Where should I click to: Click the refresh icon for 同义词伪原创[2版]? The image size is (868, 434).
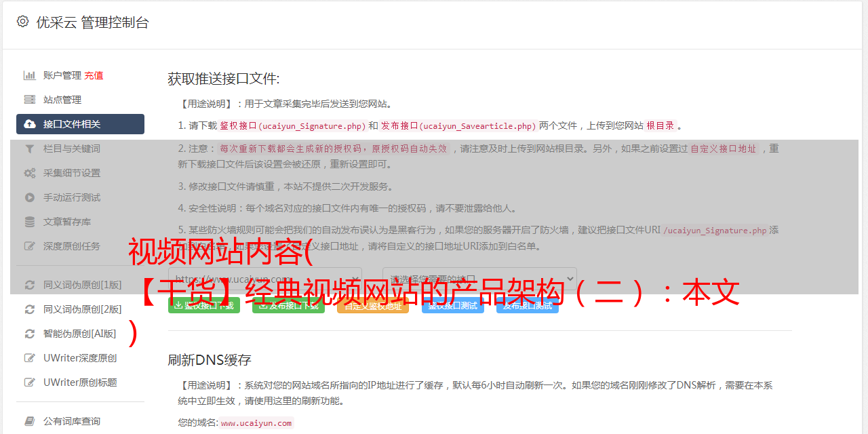30,309
